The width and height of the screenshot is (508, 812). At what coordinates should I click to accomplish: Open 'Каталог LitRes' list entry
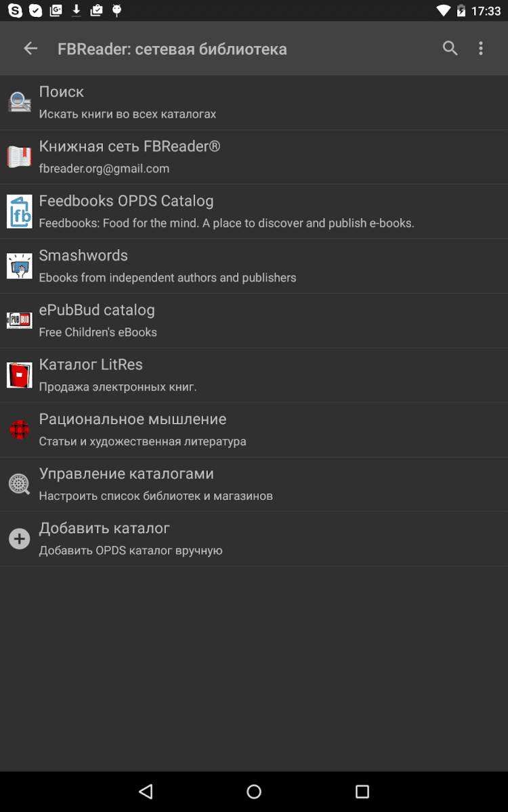pyautogui.click(x=91, y=365)
